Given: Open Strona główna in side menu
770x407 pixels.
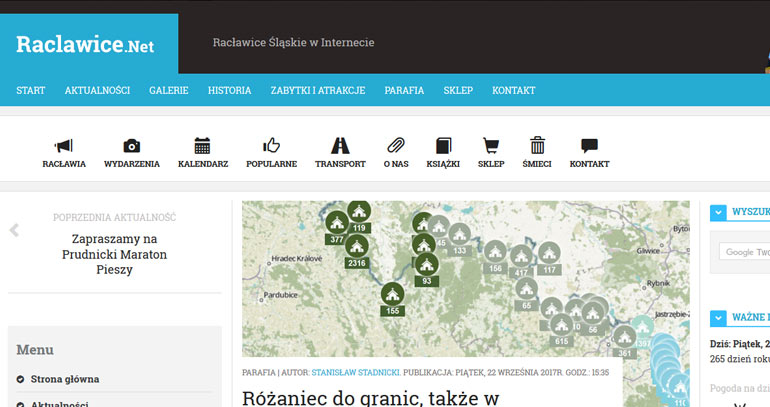Looking at the screenshot, I should click(65, 379).
